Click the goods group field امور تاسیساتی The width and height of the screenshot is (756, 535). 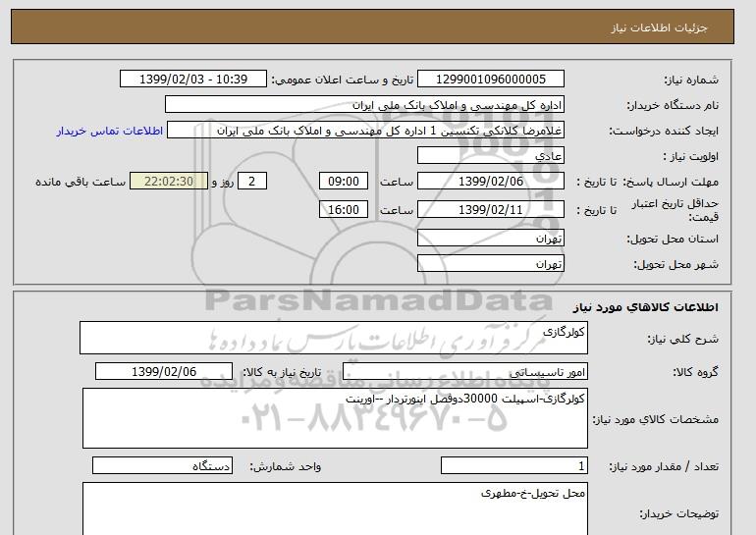click(x=464, y=372)
